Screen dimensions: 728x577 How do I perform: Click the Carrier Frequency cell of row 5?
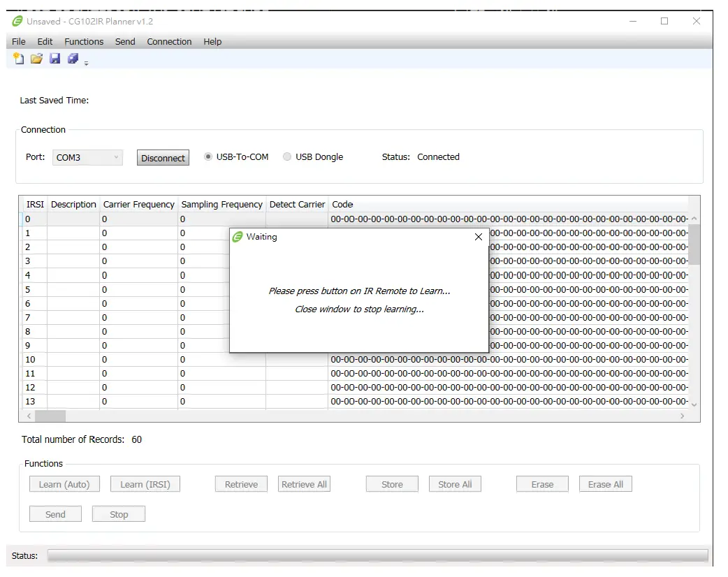[x=138, y=290]
